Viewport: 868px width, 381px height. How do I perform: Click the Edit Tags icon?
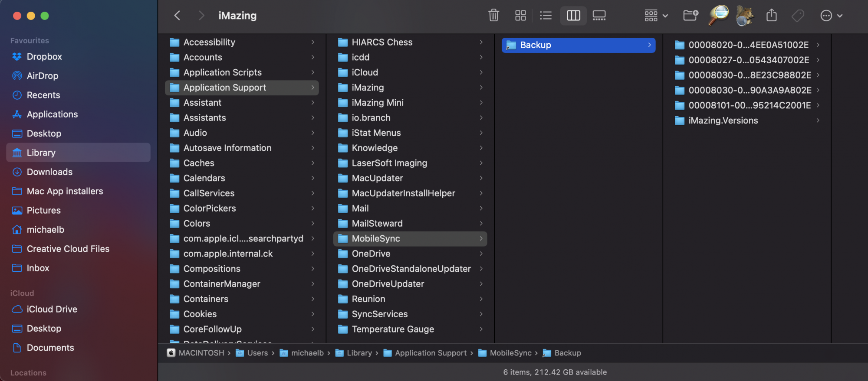pyautogui.click(x=798, y=16)
